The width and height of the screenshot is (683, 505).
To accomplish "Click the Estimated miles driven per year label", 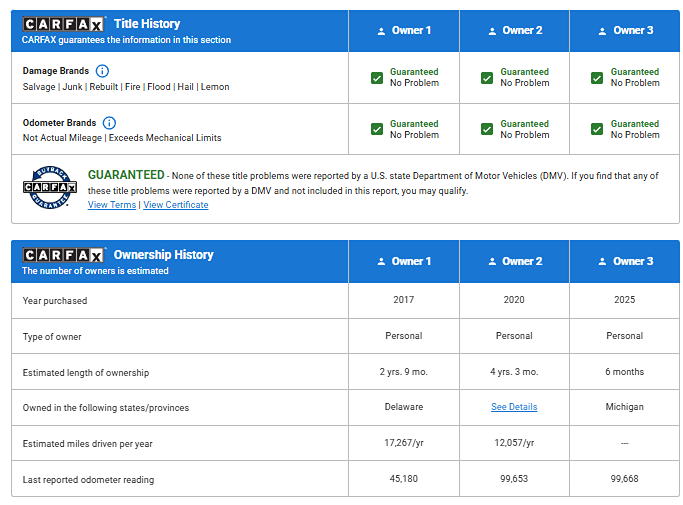I will [87, 443].
